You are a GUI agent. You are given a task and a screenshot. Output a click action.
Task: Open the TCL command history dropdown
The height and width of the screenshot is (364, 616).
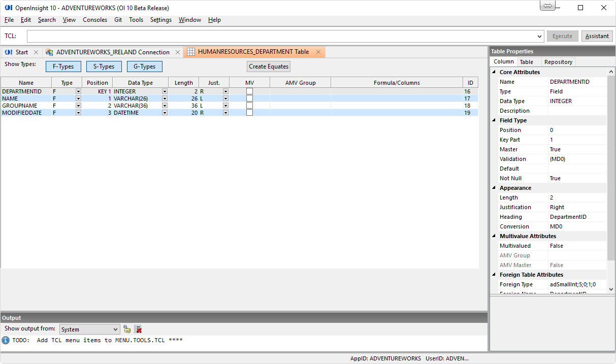(539, 37)
